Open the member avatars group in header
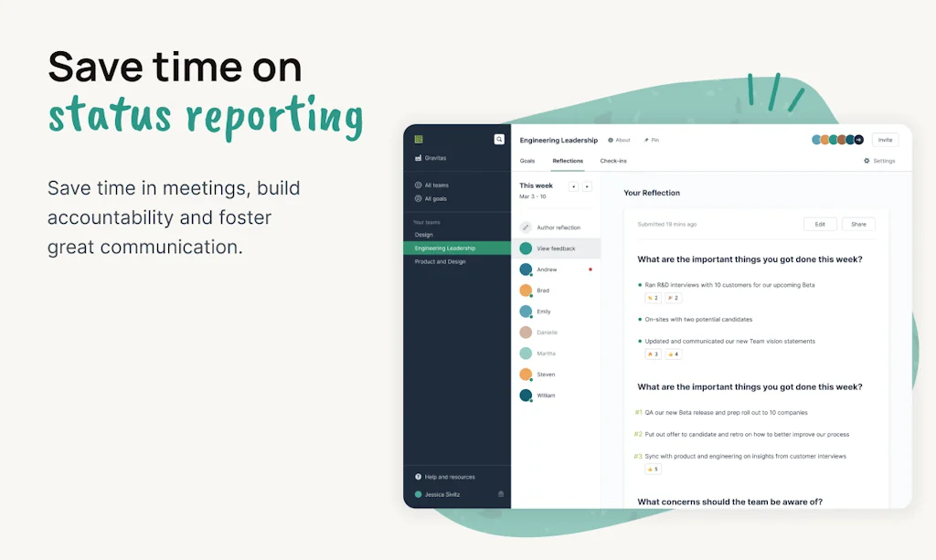936x560 pixels. click(836, 140)
